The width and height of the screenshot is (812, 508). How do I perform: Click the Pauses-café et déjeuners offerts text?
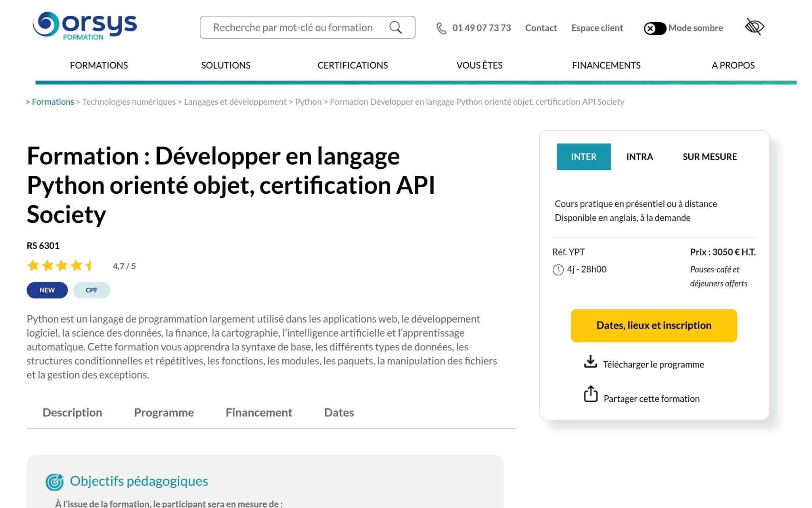point(718,276)
